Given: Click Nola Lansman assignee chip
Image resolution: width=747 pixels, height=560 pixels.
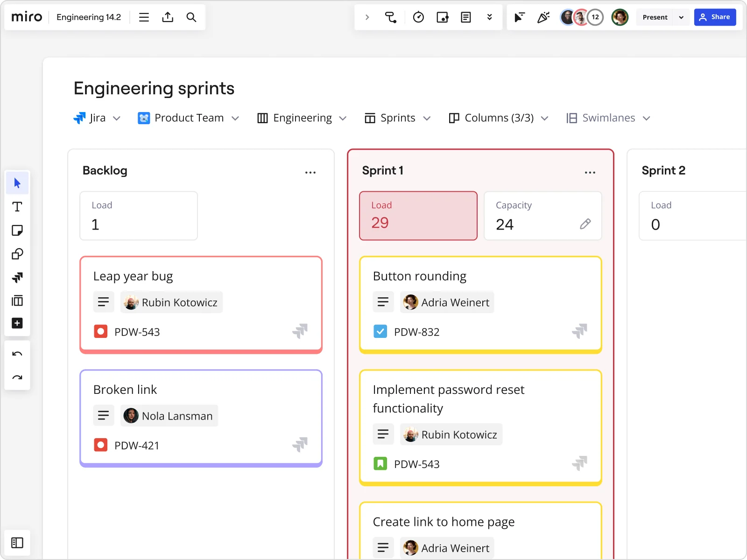Looking at the screenshot, I should click(169, 415).
